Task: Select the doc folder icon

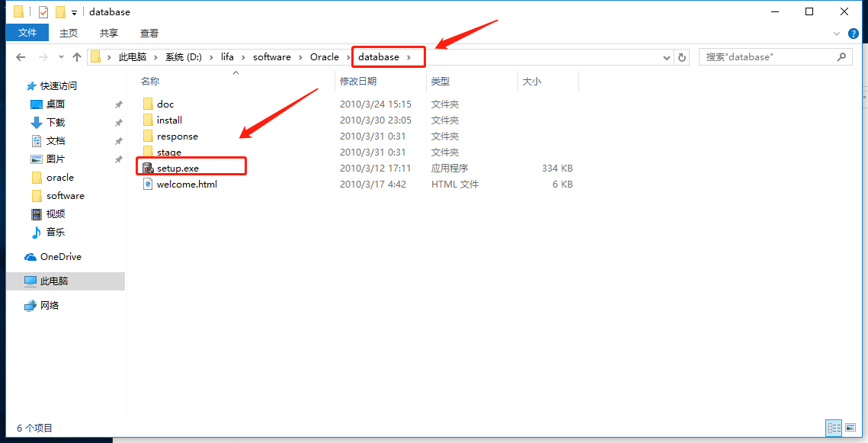Action: click(x=148, y=104)
